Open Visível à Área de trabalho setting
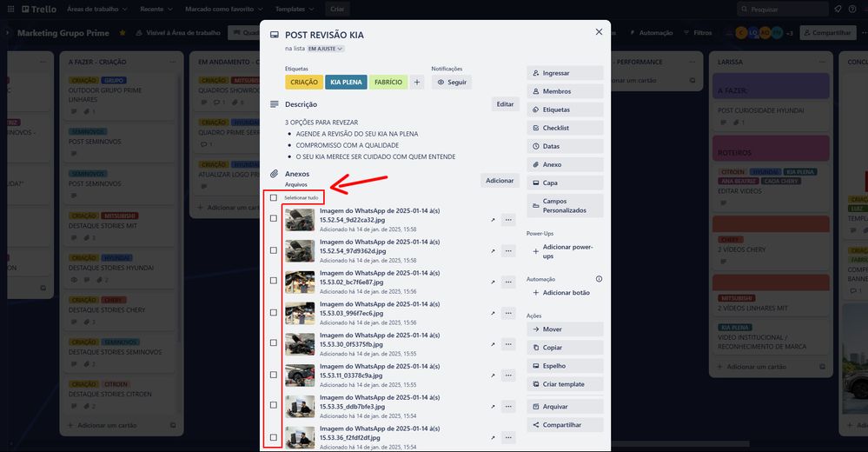The image size is (868, 452). 178,33
